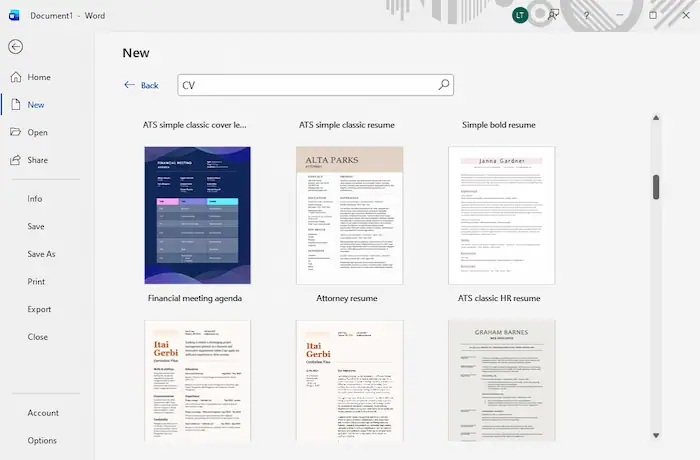Select Attorney resume template thumbnail

pyautogui.click(x=350, y=215)
